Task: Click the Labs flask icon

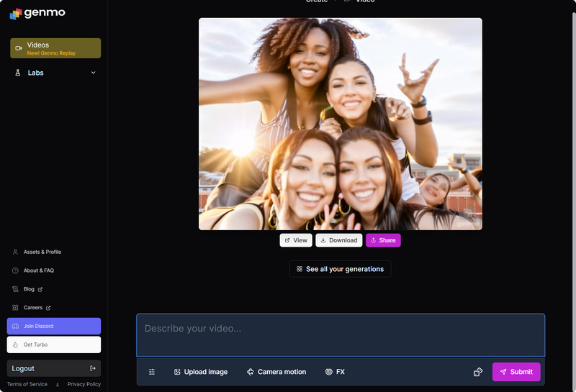Action: tap(17, 73)
